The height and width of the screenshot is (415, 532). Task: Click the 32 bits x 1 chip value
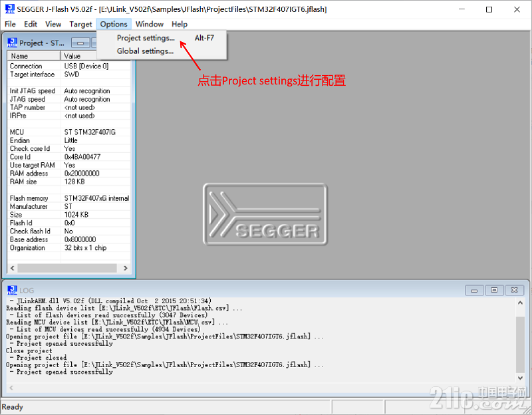tap(86, 247)
